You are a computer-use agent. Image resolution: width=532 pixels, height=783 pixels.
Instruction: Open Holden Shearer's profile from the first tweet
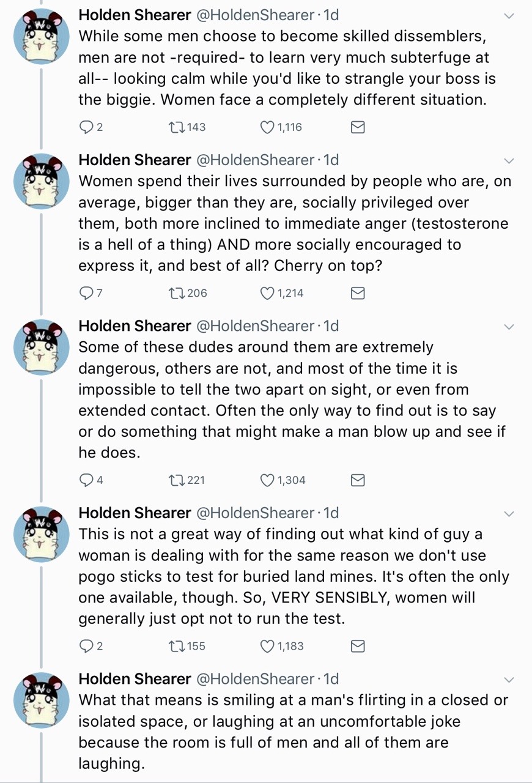click(135, 15)
